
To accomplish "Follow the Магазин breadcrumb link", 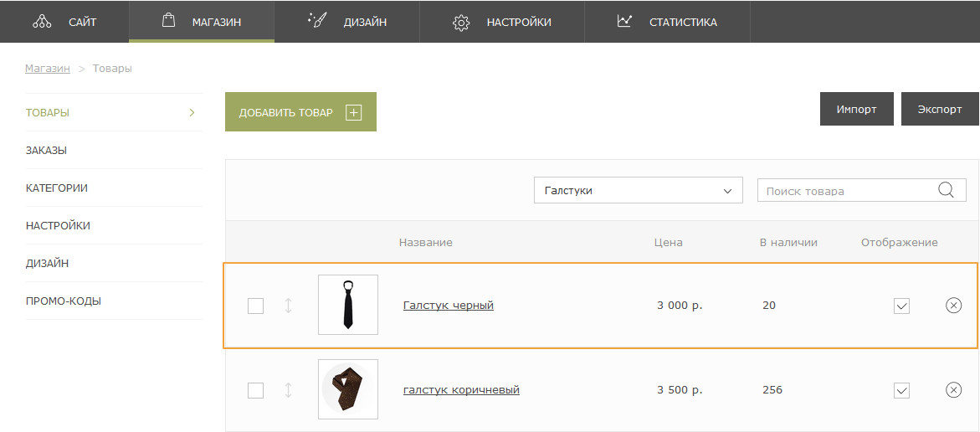I will pyautogui.click(x=48, y=68).
